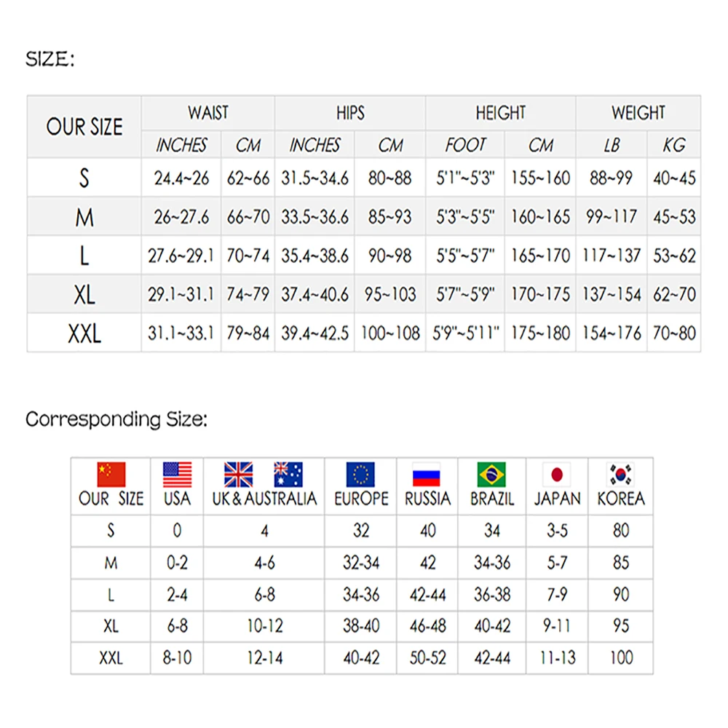Click the waist value 24.4~26 inches
Screen dimensions: 728x728
pos(181,178)
